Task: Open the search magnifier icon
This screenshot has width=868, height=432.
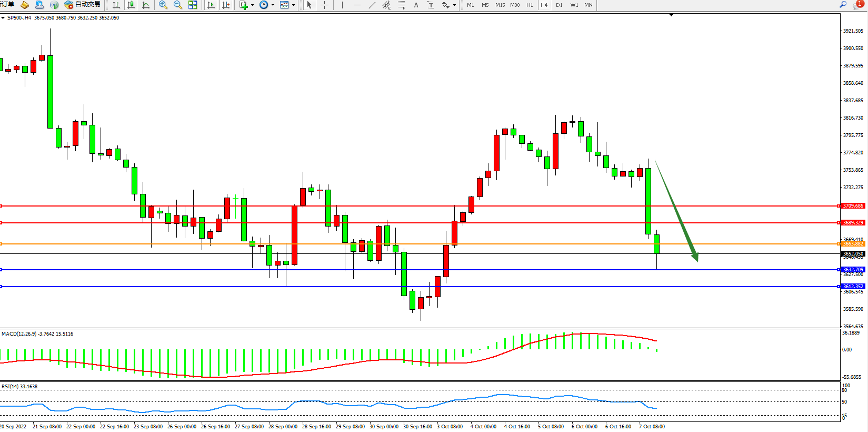Action: click(x=843, y=5)
